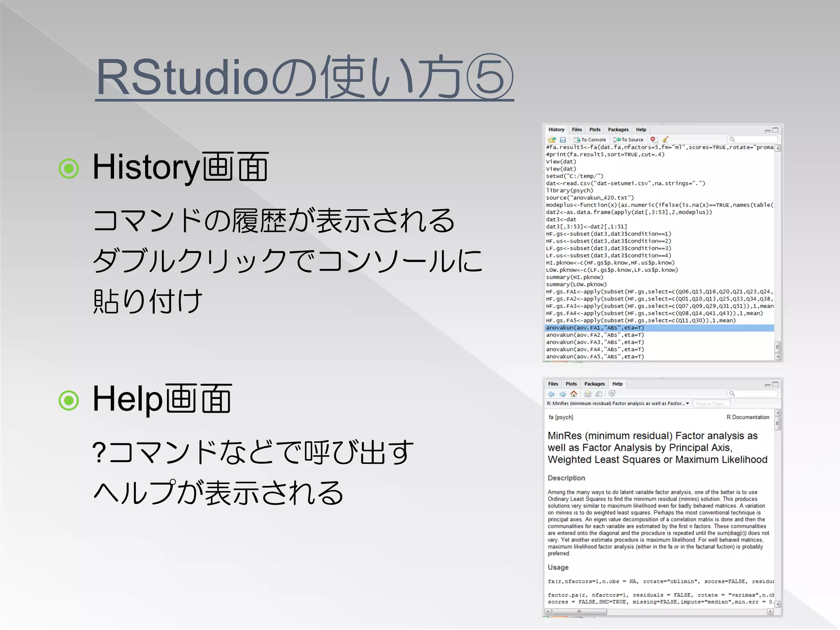
Task: Open the Plots tab in the History pane
Action: [595, 130]
